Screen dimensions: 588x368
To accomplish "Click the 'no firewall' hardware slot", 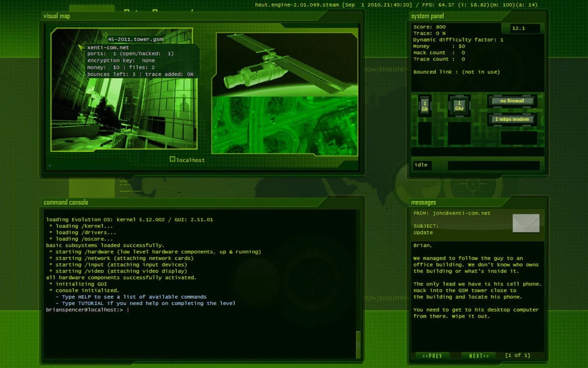I will [512, 101].
